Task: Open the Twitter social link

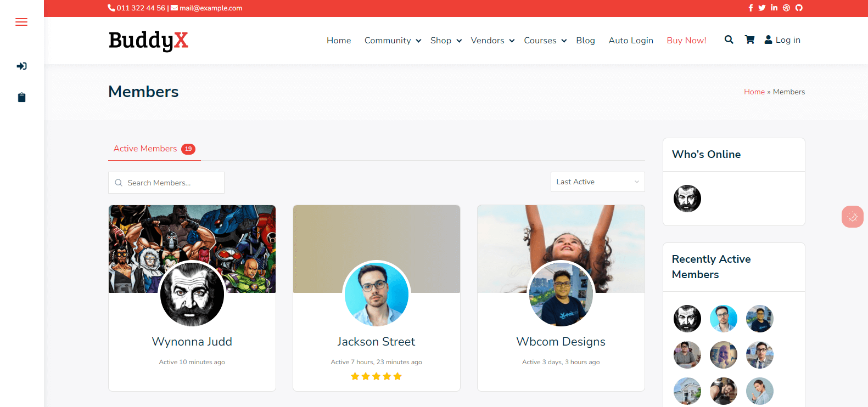Action: [x=762, y=8]
